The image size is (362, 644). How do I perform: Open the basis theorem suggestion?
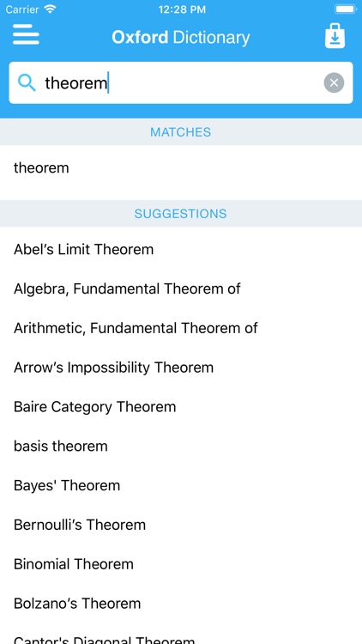[181, 446]
